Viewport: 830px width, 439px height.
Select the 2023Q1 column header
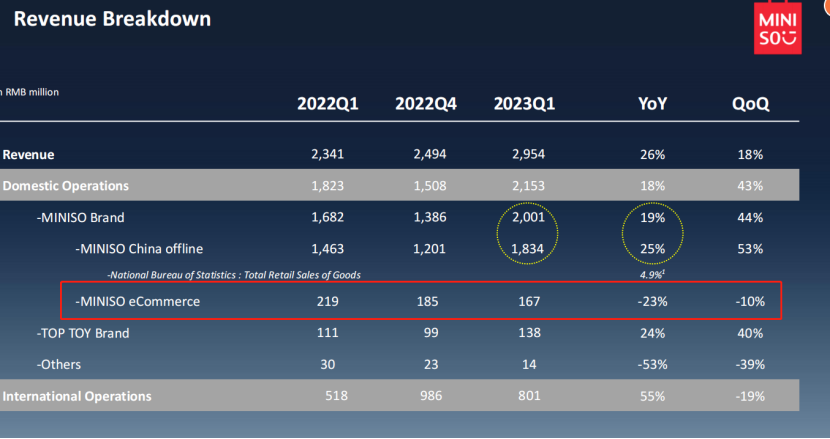[x=525, y=105]
